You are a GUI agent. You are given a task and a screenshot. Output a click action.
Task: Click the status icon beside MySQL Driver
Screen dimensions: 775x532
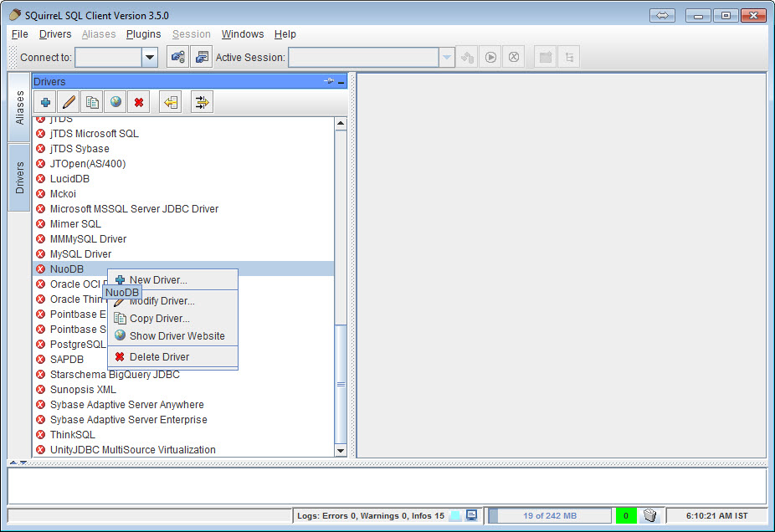point(41,254)
